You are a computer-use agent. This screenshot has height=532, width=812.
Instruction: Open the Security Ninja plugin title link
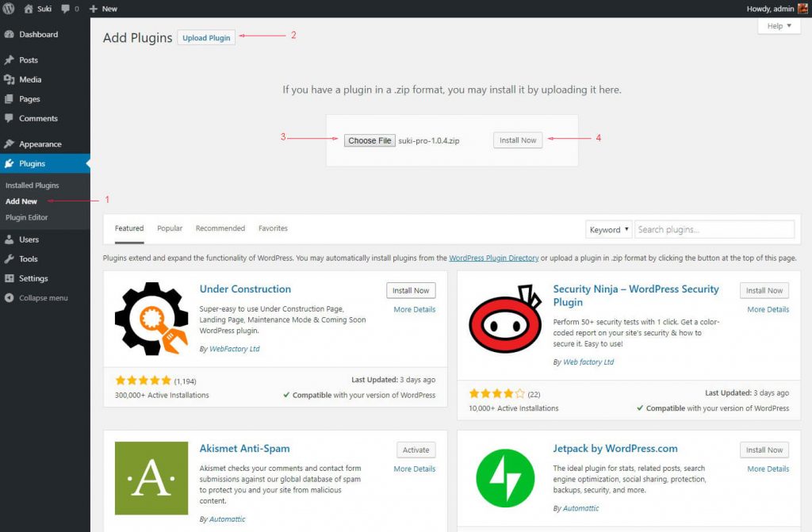pos(636,295)
